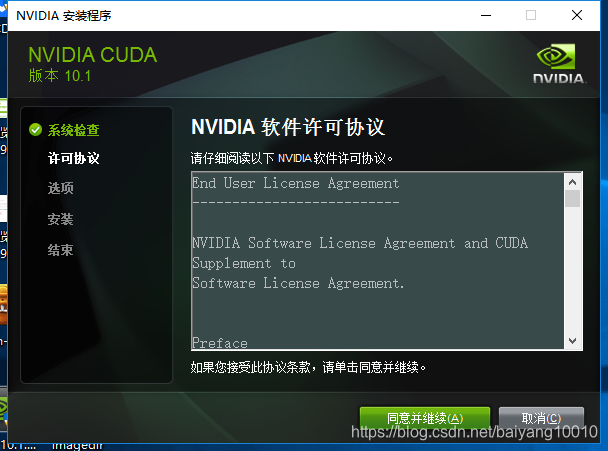
Task: Click the license agreement scrollbar thumb
Action: [x=572, y=199]
